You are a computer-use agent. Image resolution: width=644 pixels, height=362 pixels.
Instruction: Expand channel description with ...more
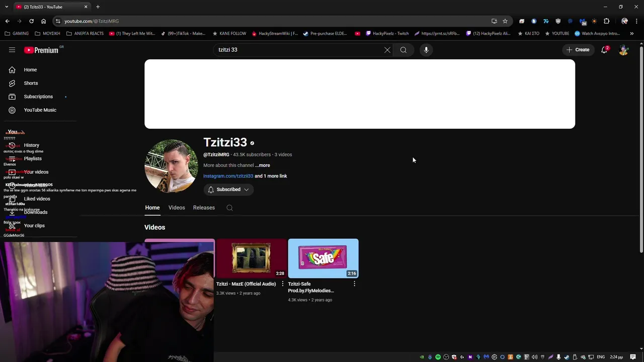click(263, 165)
